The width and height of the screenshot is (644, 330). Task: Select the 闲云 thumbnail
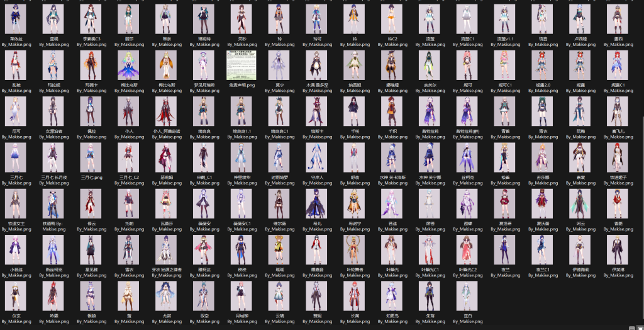pyautogui.click(x=580, y=203)
